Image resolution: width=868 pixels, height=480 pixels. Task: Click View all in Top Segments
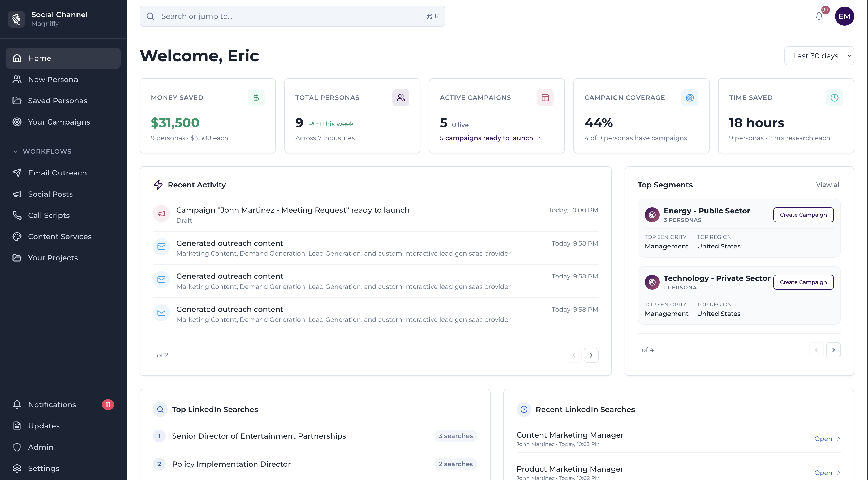pos(828,185)
